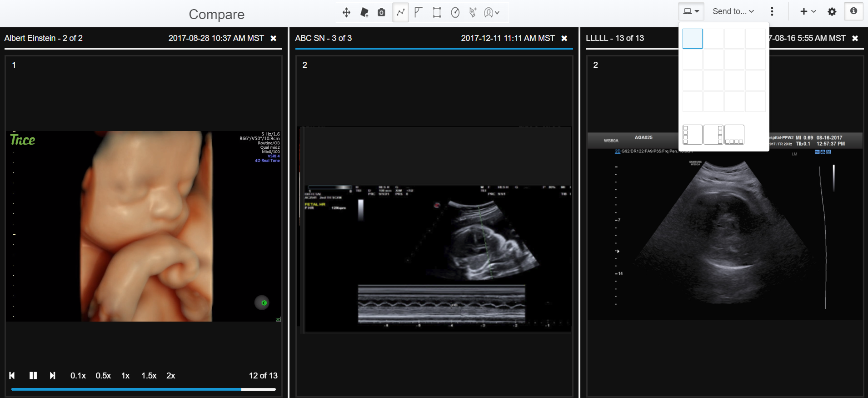Open the fetal profile dropdown in toolbar
The height and width of the screenshot is (398, 868).
click(x=492, y=12)
